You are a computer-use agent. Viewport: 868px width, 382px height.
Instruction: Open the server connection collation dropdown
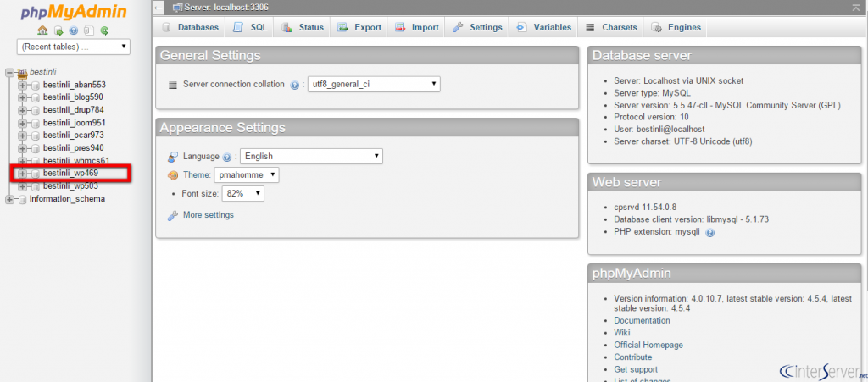tap(373, 85)
